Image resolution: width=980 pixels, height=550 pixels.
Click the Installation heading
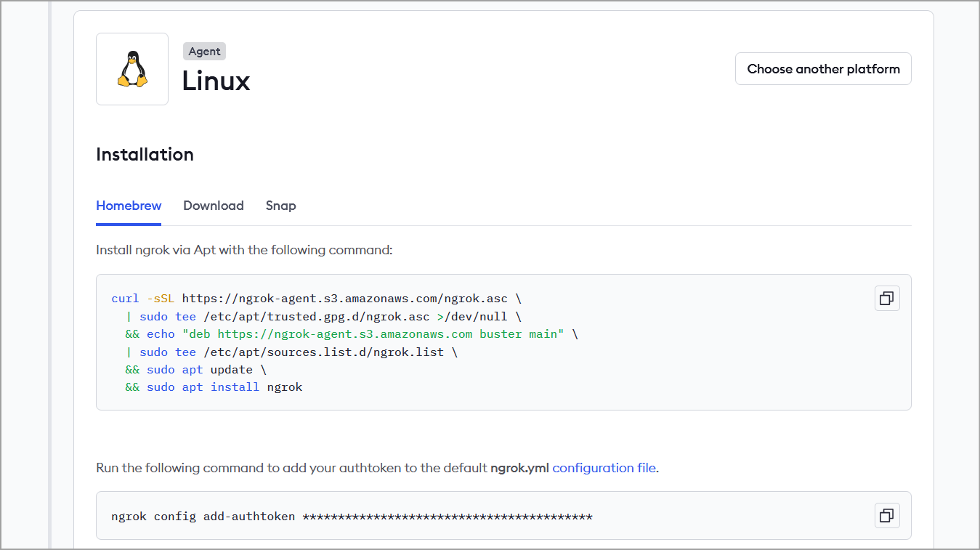click(x=145, y=154)
